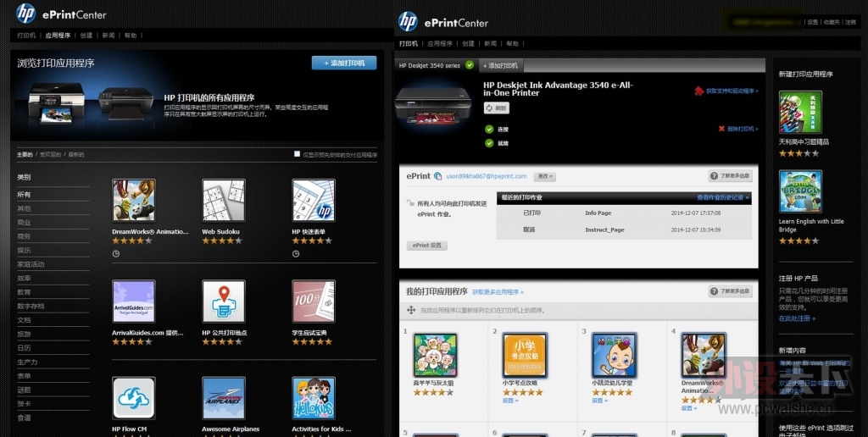Open the HP 公共打印地点 app icon
The image size is (868, 437).
click(x=224, y=301)
